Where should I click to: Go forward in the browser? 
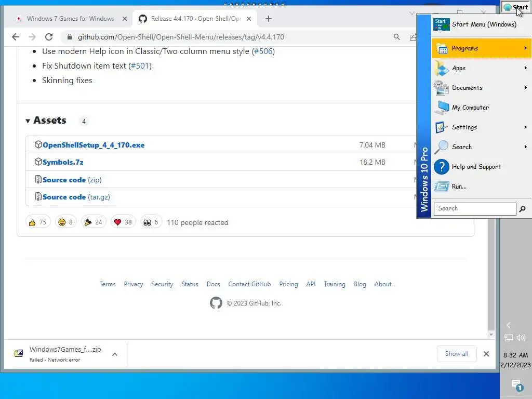coord(32,37)
